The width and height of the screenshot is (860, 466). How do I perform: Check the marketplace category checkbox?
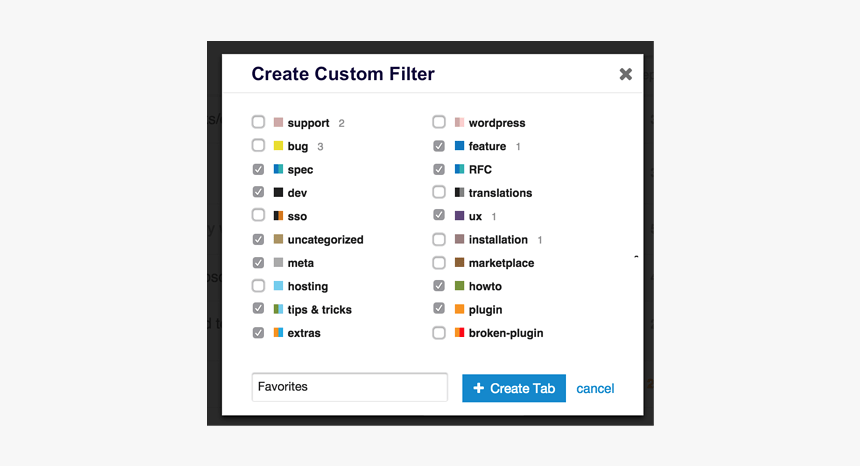[x=439, y=263]
